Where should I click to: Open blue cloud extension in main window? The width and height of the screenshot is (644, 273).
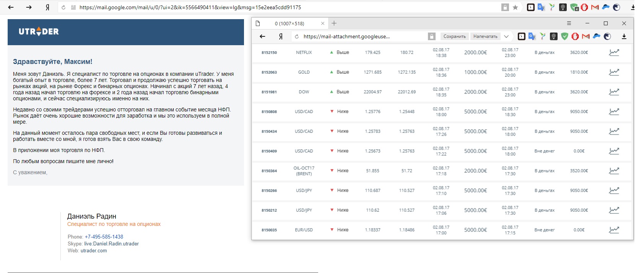tap(606, 7)
